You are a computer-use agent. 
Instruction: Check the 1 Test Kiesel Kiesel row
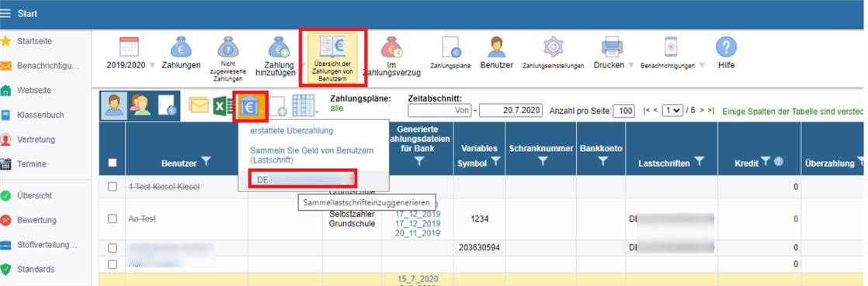(x=113, y=187)
